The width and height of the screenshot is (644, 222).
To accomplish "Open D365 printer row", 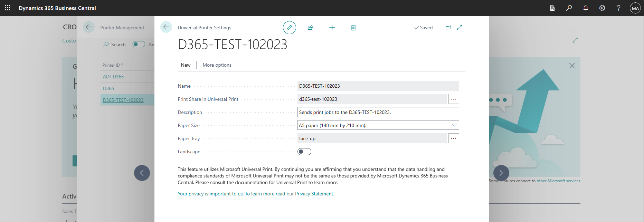I will [108, 88].
